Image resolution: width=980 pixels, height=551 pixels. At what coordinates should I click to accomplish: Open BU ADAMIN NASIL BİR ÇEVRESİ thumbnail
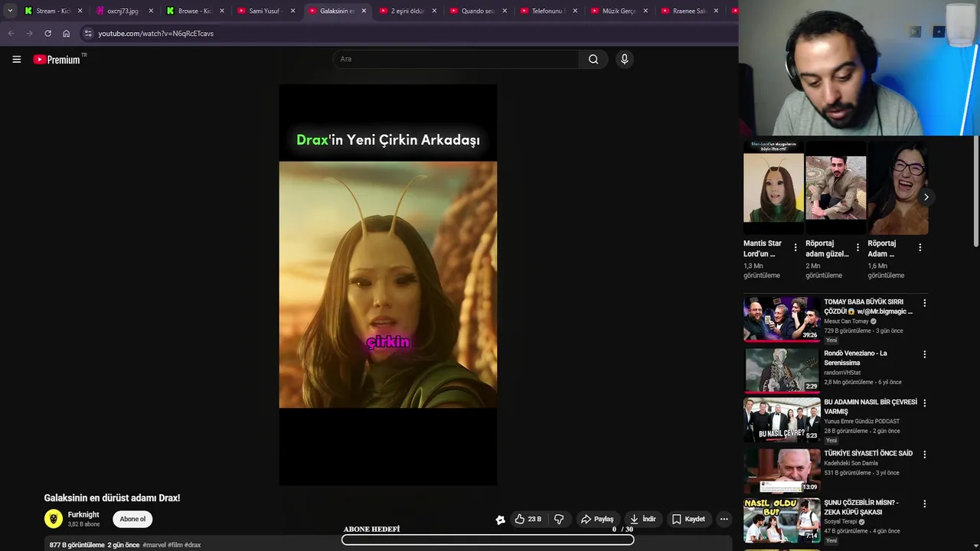pos(782,419)
